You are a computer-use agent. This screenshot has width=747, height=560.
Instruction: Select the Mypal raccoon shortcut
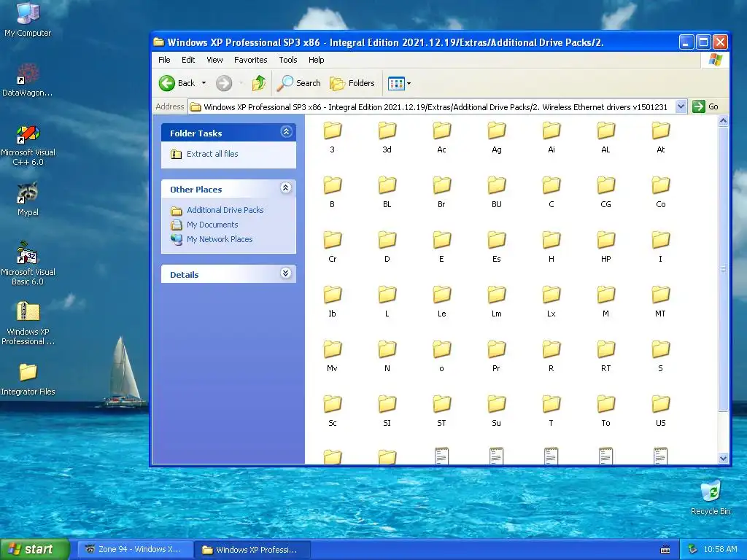[28, 199]
